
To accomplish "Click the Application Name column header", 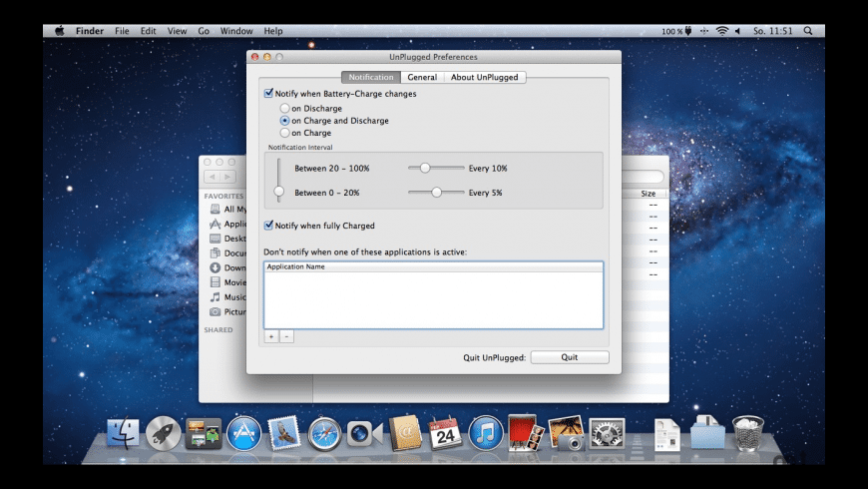I will point(433,266).
